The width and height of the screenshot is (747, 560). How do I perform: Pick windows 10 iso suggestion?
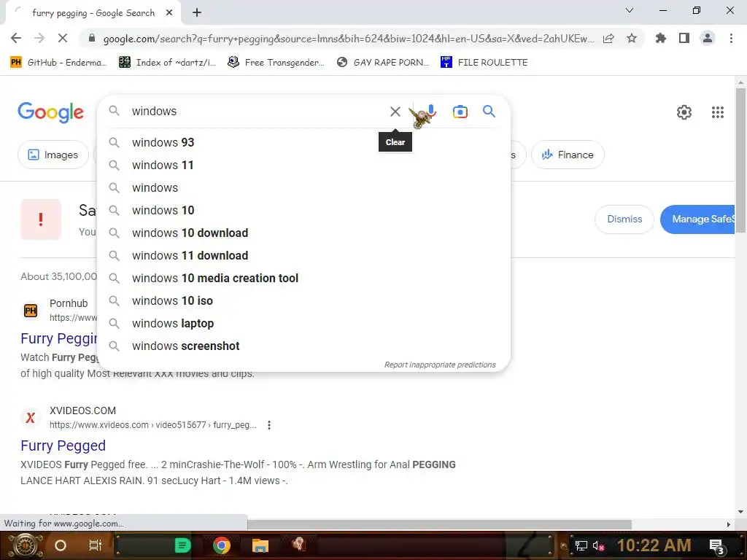[304, 301]
